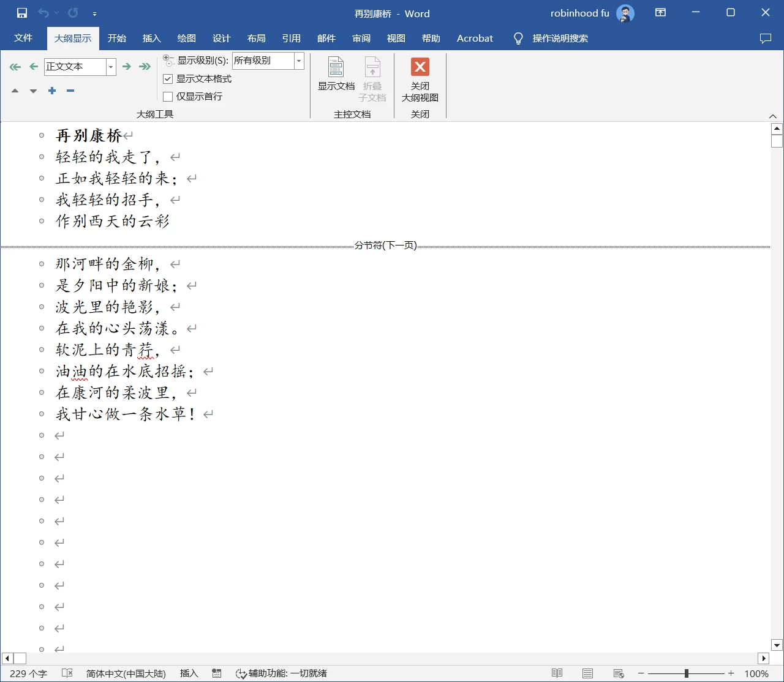The image size is (784, 682).
Task: Uncheck 显示文本格式 checkbox
Action: 168,79
